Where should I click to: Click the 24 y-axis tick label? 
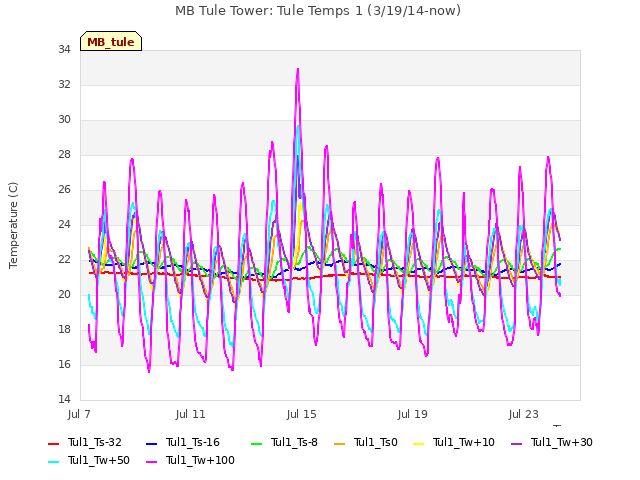pyautogui.click(x=64, y=224)
